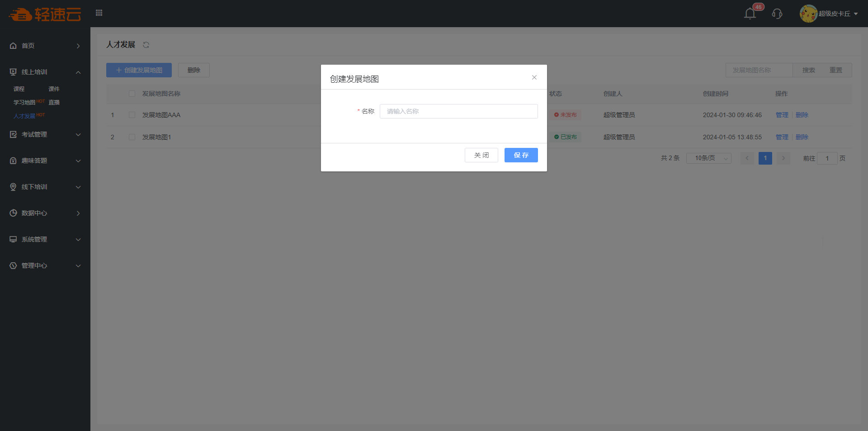Click the user avatar picture
The width and height of the screenshot is (868, 431).
point(808,14)
